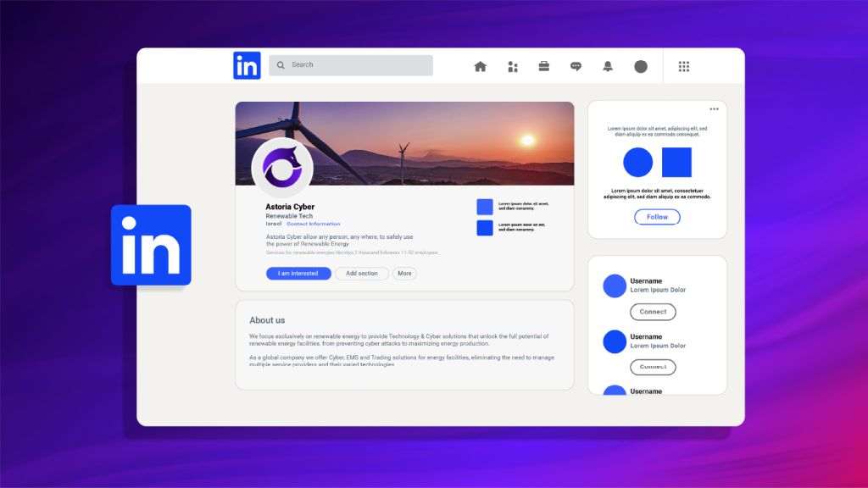868x488 pixels.
Task: Click Connect for the first Username
Action: click(653, 312)
